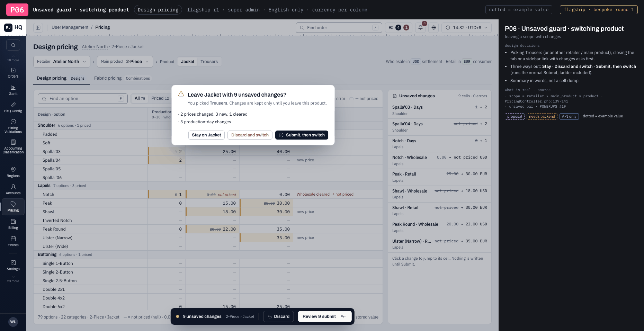This screenshot has height=331, width=644.
Task: Click the User Management breadcrumb
Action: pyautogui.click(x=70, y=27)
